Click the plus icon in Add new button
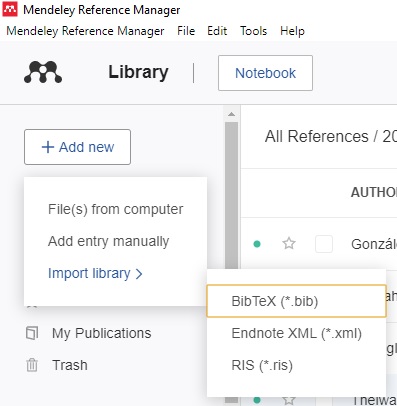Image resolution: width=397 pixels, height=406 pixels. pyautogui.click(x=48, y=147)
